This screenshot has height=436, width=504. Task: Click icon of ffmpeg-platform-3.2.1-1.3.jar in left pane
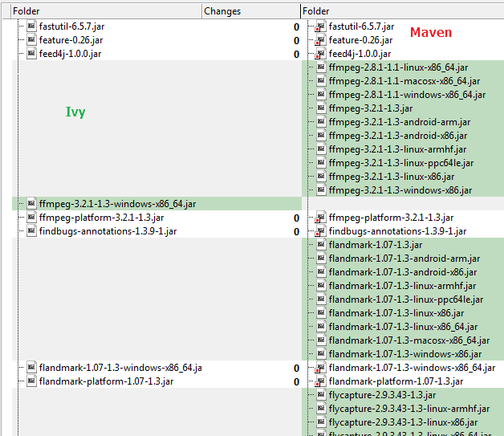31,218
